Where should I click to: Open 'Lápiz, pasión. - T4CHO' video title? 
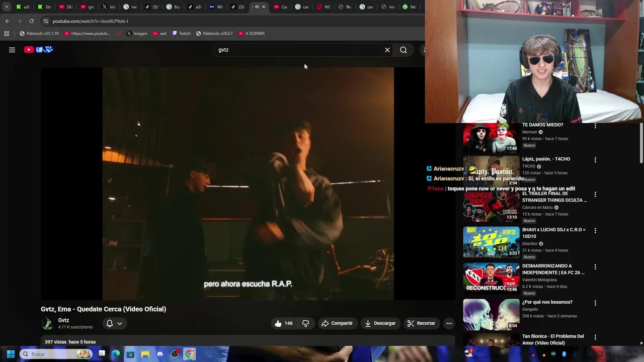(546, 159)
